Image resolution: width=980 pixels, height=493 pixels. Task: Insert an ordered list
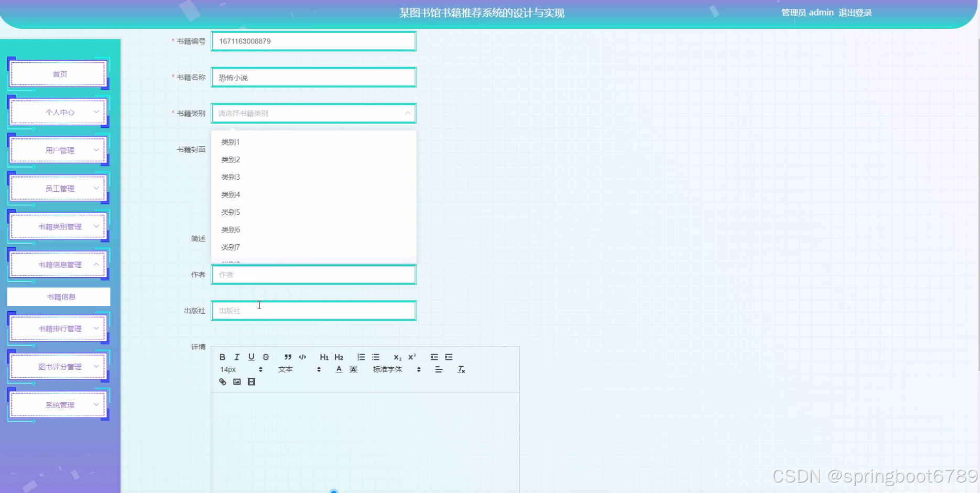pyautogui.click(x=361, y=357)
